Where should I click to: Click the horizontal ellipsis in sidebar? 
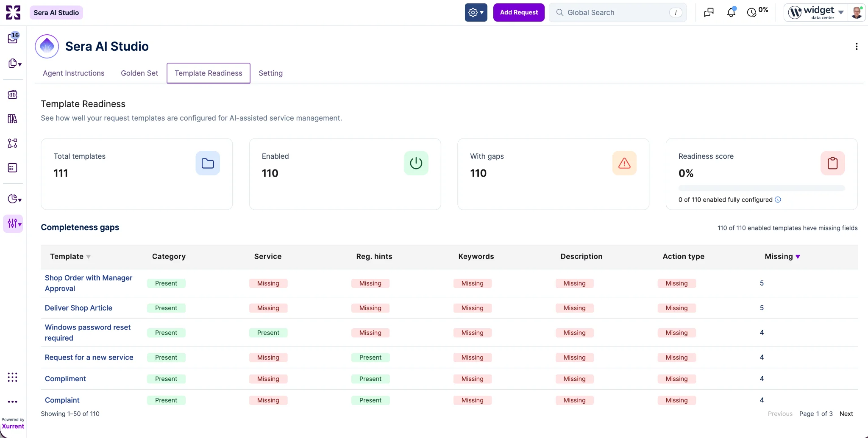[13, 402]
